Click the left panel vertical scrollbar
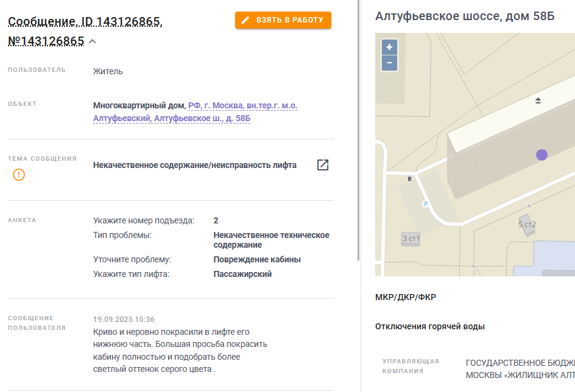The height and width of the screenshot is (392, 575). (x=358, y=130)
